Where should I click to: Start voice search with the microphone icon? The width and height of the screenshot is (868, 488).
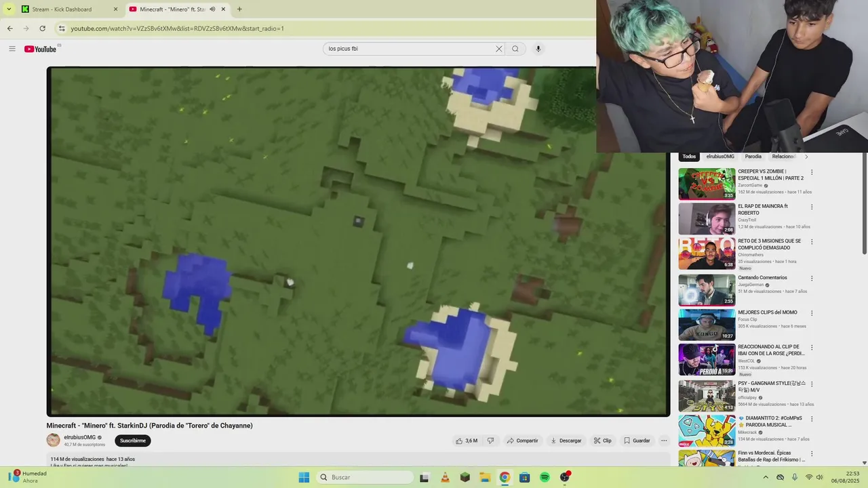point(538,49)
